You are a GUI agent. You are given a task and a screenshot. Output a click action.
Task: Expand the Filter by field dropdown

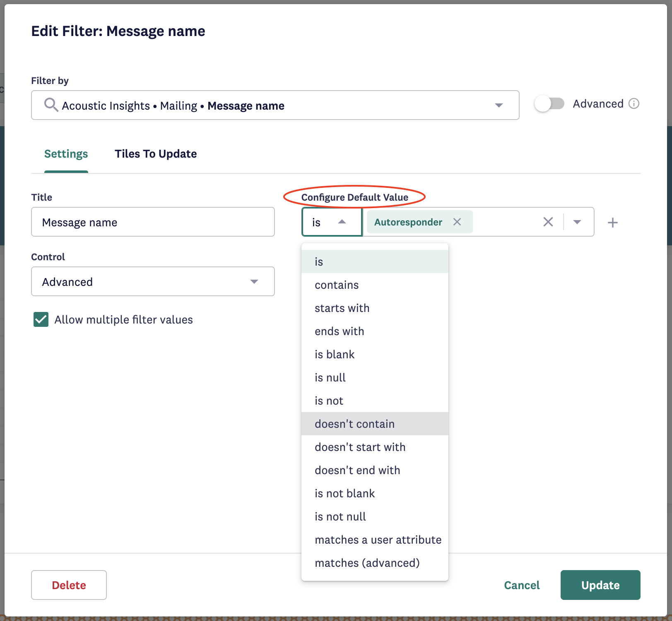(499, 105)
